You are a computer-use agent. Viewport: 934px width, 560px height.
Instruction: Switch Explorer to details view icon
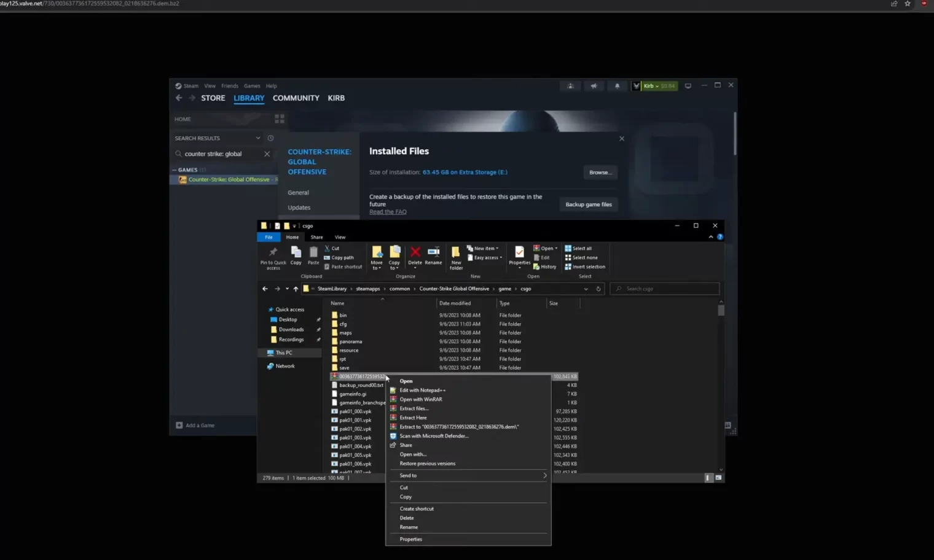[x=708, y=478]
